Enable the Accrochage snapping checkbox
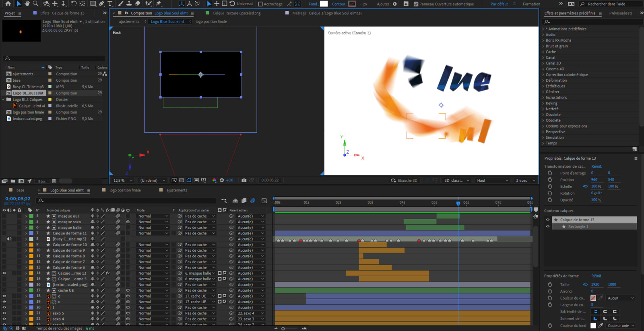 coord(260,4)
